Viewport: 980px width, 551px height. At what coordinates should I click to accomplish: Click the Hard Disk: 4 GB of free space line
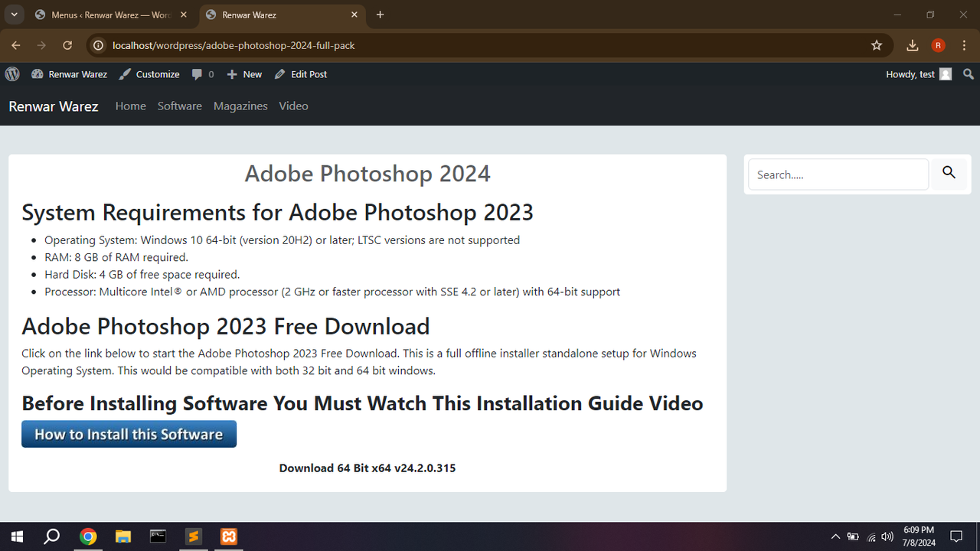tap(142, 274)
